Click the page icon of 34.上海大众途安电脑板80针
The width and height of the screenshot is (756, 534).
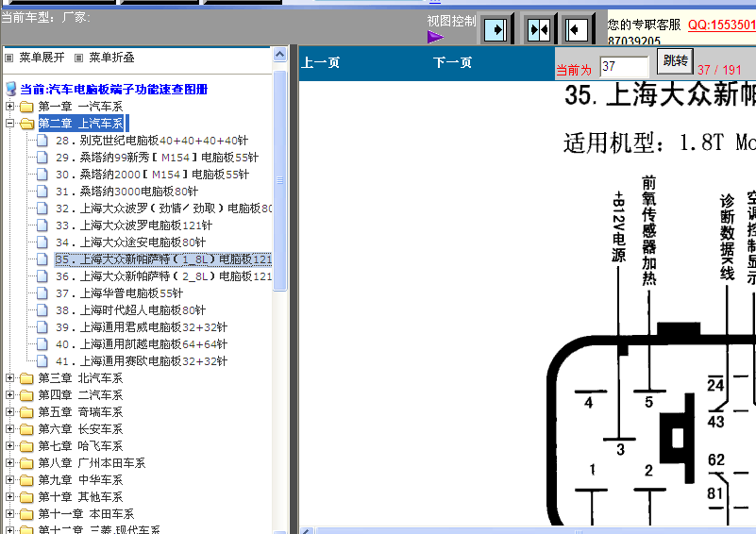(x=42, y=242)
